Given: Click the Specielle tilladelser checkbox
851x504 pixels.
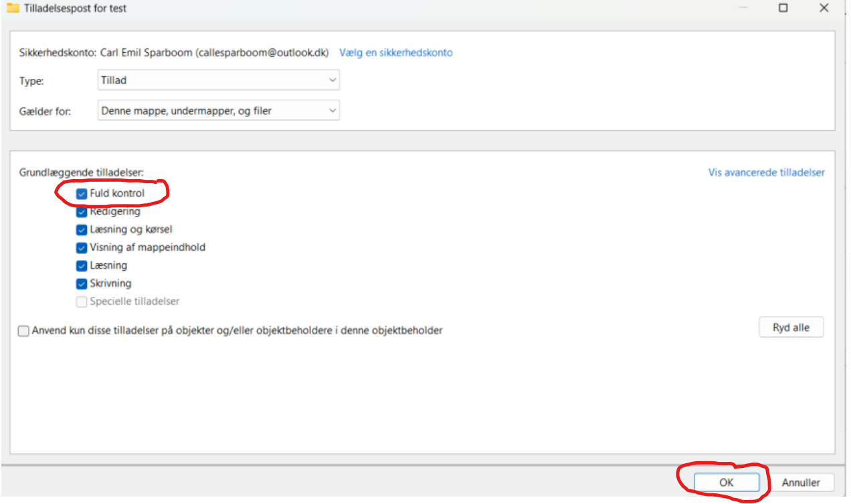Looking at the screenshot, I should pos(82,302).
